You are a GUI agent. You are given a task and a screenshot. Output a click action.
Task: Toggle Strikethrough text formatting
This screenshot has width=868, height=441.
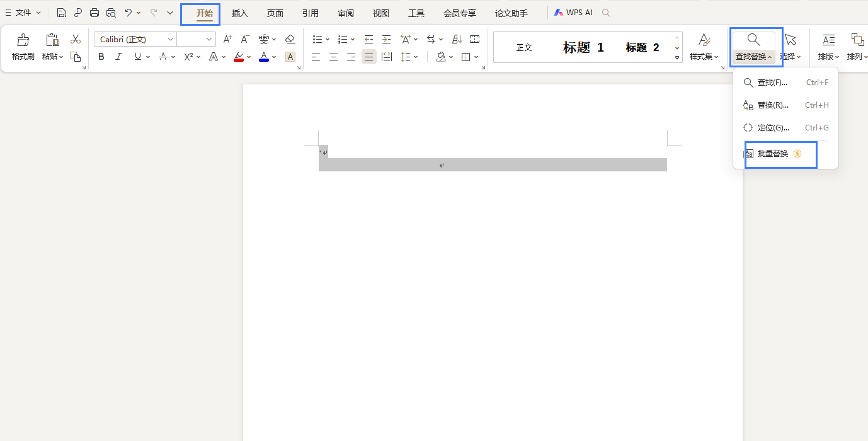pyautogui.click(x=163, y=57)
